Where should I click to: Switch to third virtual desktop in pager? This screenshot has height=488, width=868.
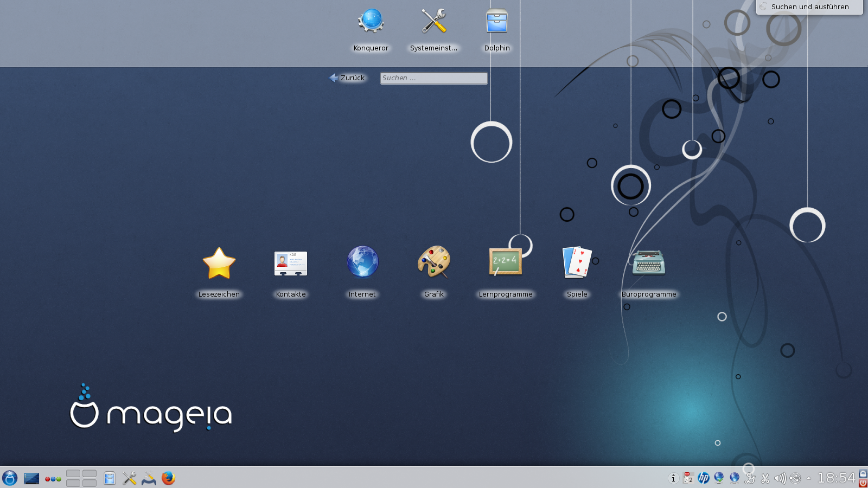pyautogui.click(x=73, y=483)
